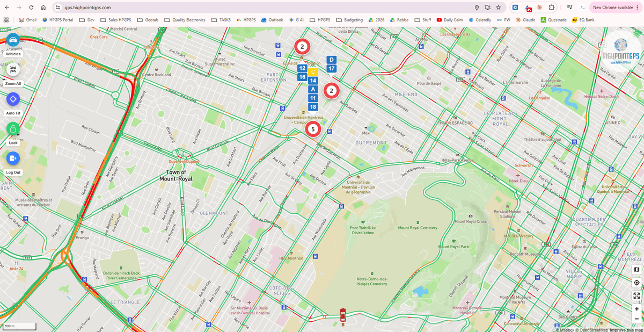This screenshot has width=644, height=332.
Task: Select vehicle marker labeled 11
Action: [x=313, y=98]
